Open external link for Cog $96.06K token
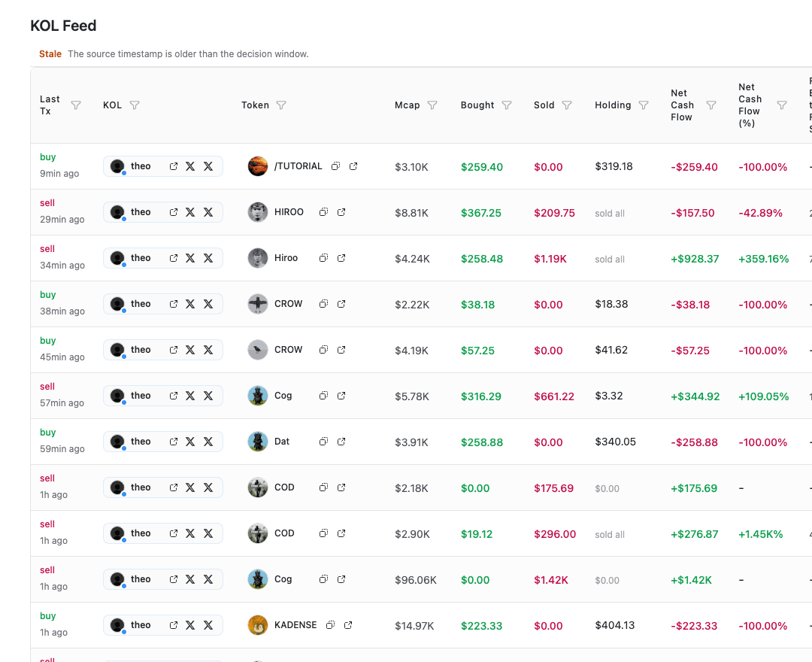 (341, 580)
